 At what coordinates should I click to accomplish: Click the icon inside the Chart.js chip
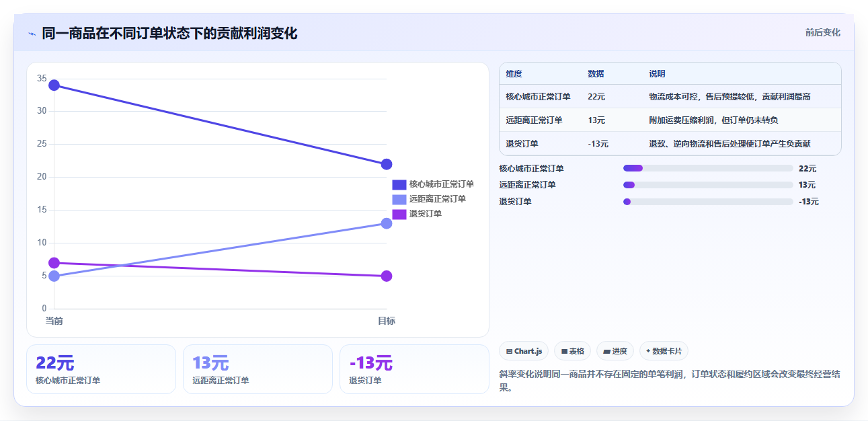[509, 351]
